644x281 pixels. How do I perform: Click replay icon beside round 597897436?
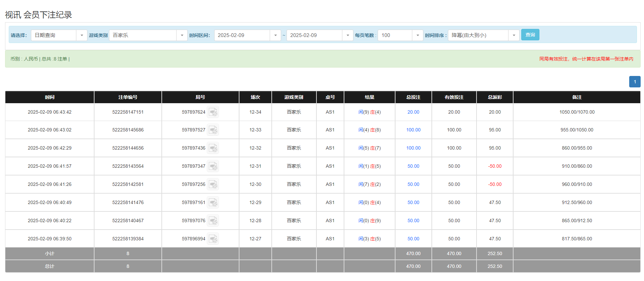coord(213,148)
